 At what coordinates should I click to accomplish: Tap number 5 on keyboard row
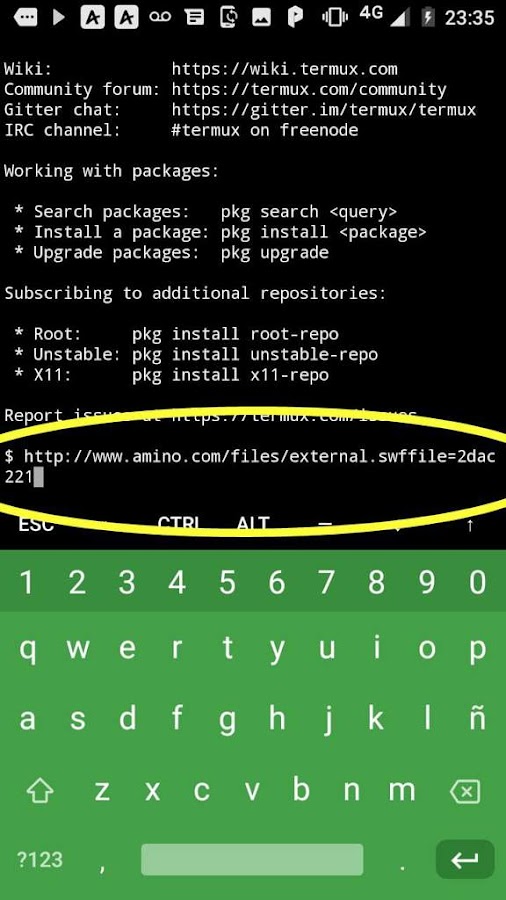pyautogui.click(x=227, y=583)
